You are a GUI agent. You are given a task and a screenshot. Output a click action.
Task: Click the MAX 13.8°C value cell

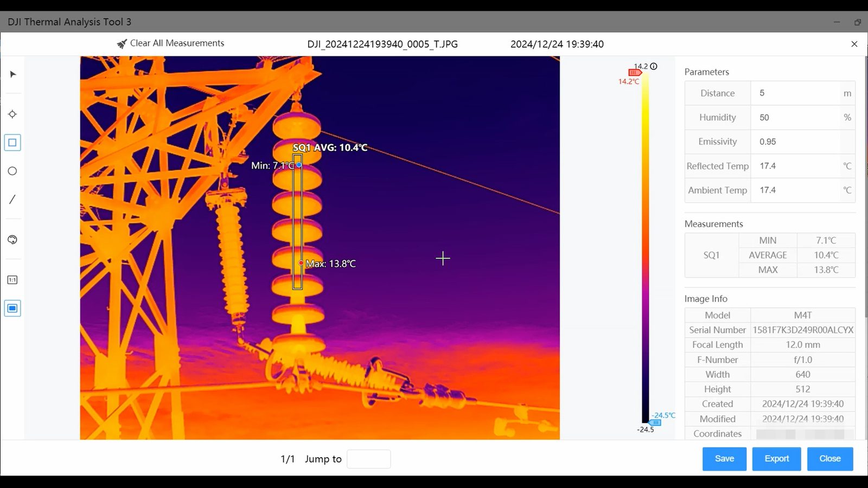(826, 269)
